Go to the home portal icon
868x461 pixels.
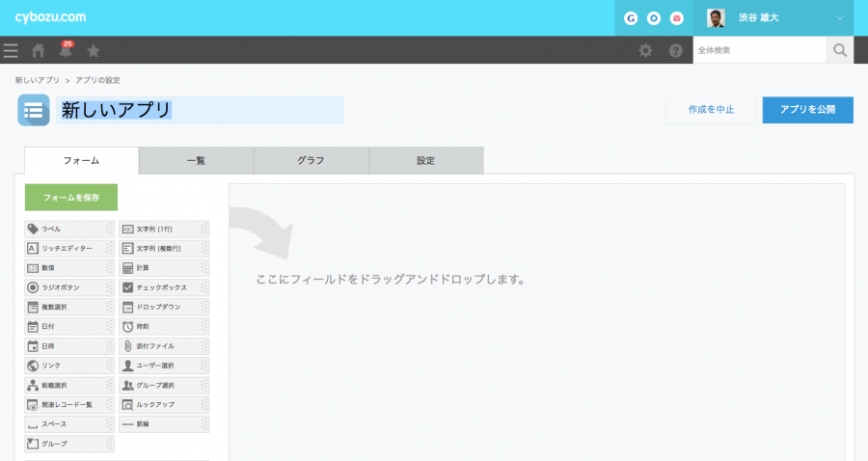pos(39,51)
